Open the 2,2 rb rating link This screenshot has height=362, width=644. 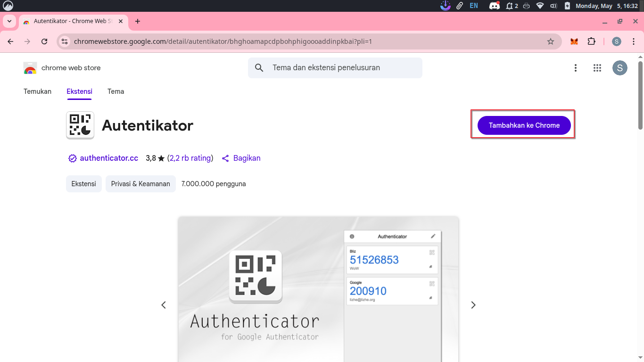pos(190,158)
